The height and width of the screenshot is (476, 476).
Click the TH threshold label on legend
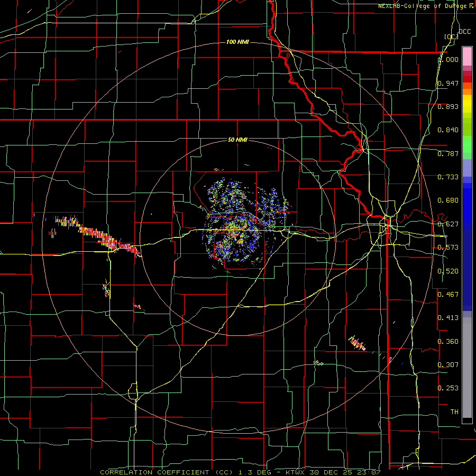pyautogui.click(x=454, y=412)
